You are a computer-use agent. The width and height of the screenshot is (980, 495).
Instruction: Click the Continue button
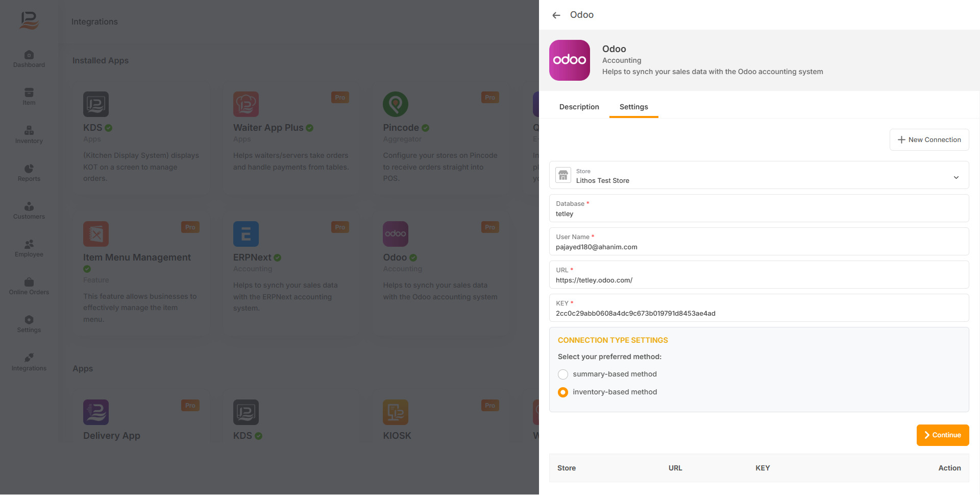943,435
